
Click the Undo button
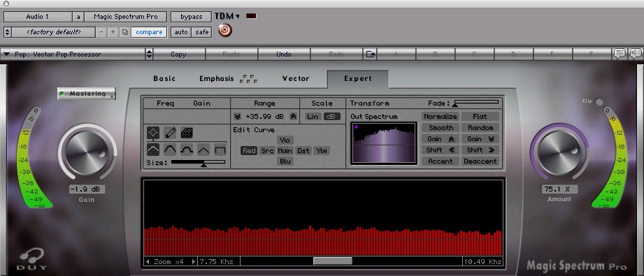pos(284,55)
